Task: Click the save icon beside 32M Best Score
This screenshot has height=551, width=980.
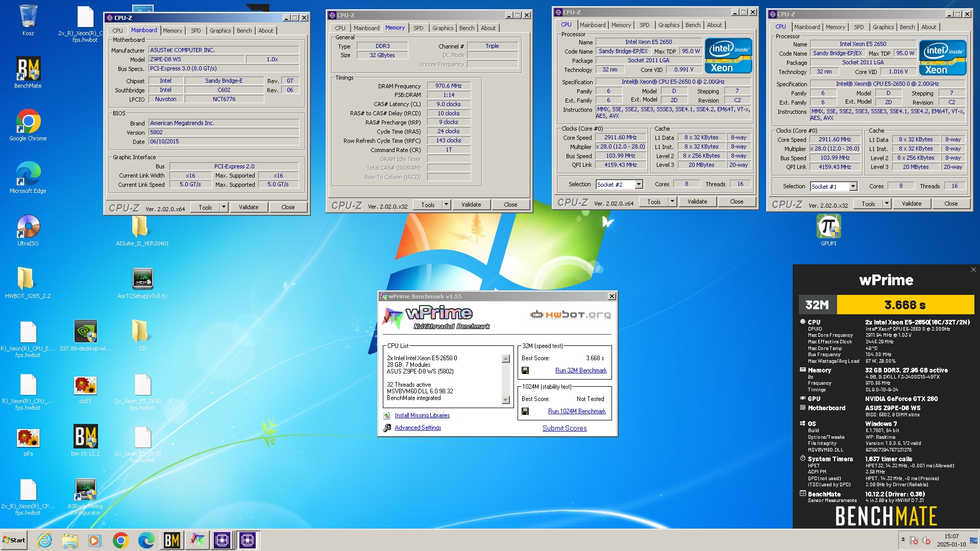Action: click(x=525, y=370)
